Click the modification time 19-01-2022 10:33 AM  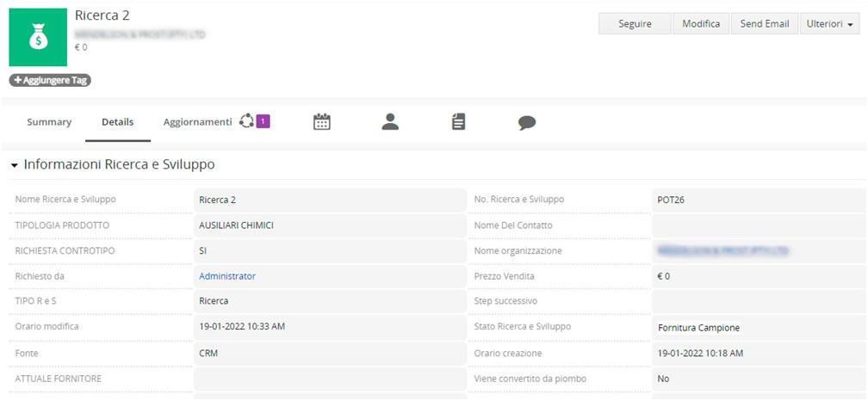[242, 327]
